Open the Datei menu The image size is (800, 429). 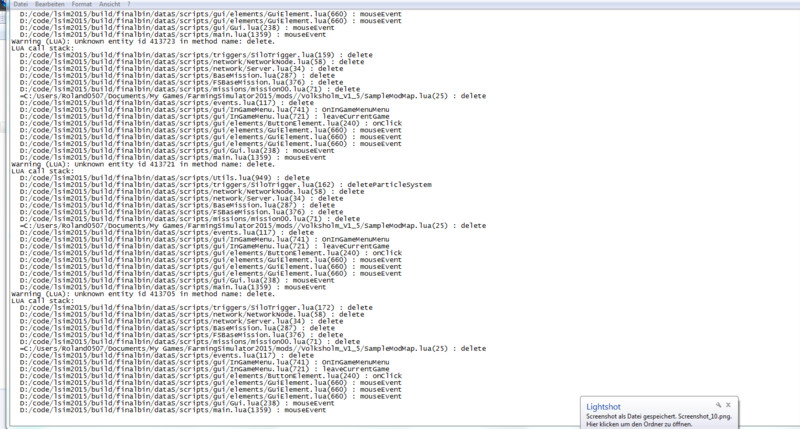click(x=20, y=4)
